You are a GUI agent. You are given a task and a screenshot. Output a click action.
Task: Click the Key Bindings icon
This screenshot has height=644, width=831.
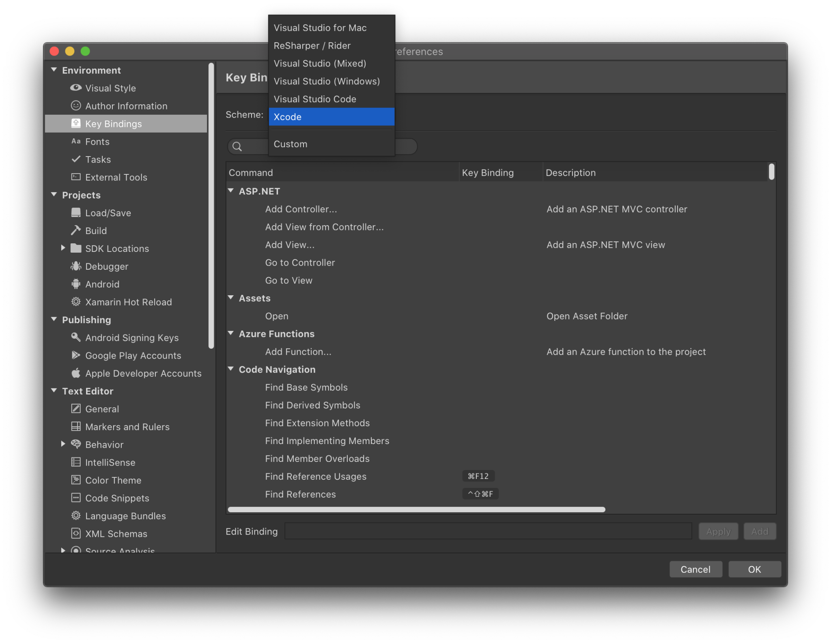tap(75, 123)
